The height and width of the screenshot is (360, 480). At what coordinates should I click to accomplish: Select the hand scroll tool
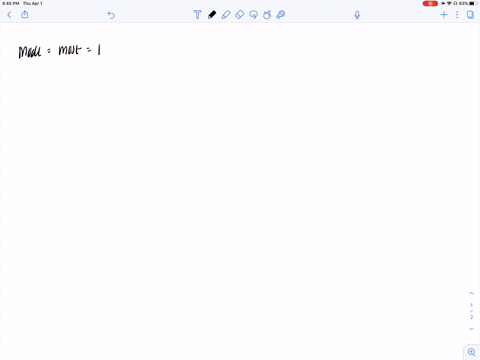pos(267,15)
